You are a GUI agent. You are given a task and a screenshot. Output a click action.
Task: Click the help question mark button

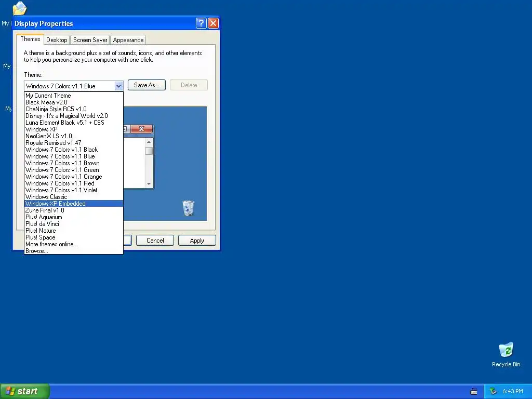point(201,23)
